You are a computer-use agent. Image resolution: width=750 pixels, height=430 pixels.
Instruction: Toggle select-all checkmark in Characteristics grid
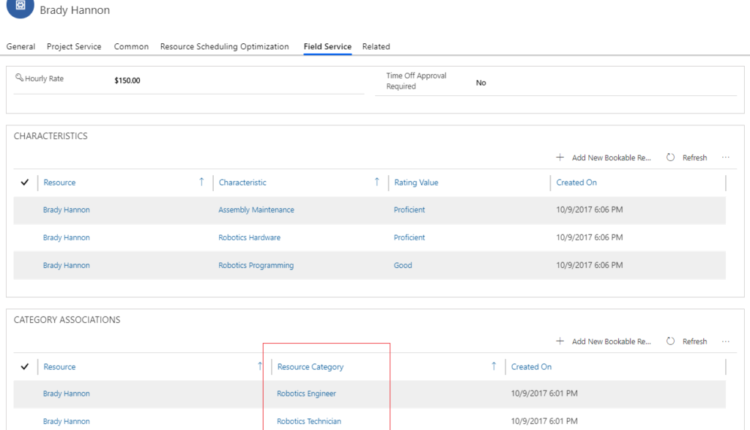[x=25, y=183]
